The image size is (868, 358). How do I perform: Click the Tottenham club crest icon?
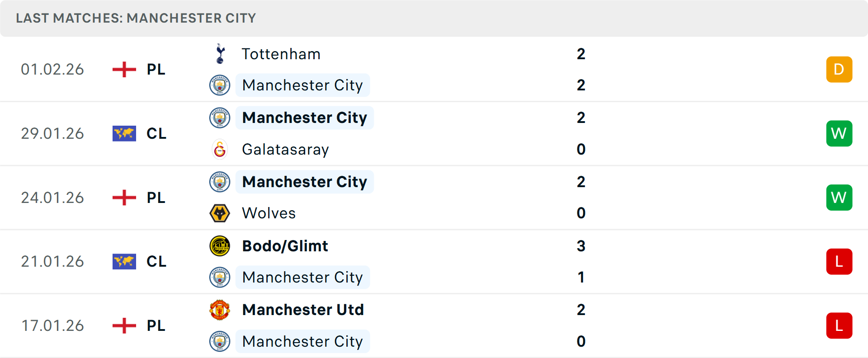[220, 54]
